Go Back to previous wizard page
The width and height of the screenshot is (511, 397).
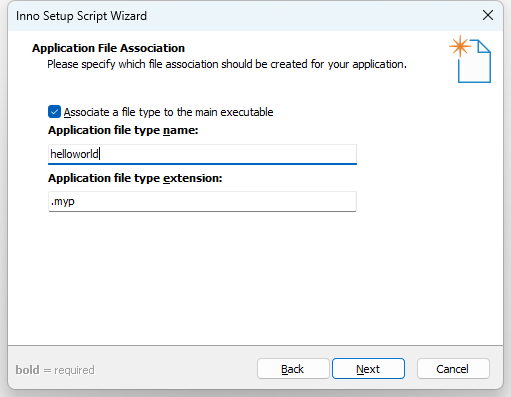pos(293,369)
